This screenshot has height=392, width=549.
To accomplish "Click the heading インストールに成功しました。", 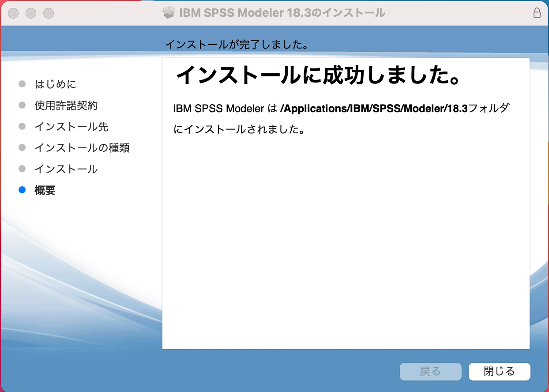I will (x=319, y=76).
